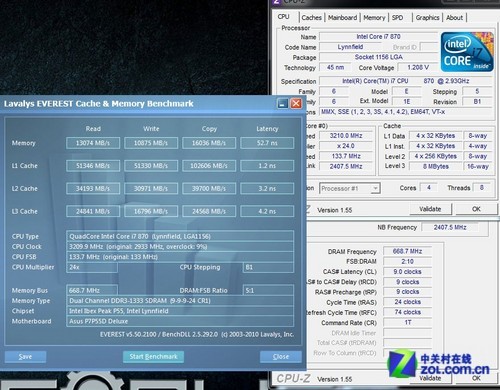Click the CAS# Latency value 9.0 clocks
Image resolution: width=500 pixels, height=390 pixels.
(407, 272)
